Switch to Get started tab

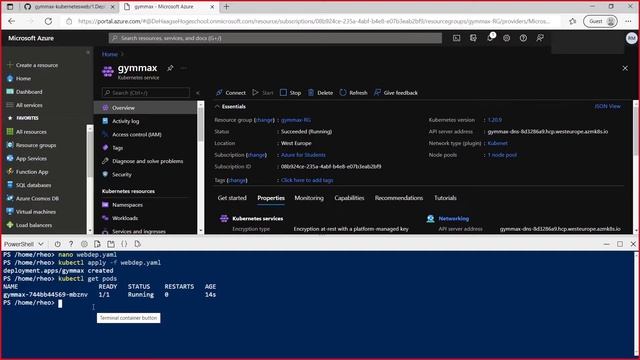pyautogui.click(x=232, y=198)
